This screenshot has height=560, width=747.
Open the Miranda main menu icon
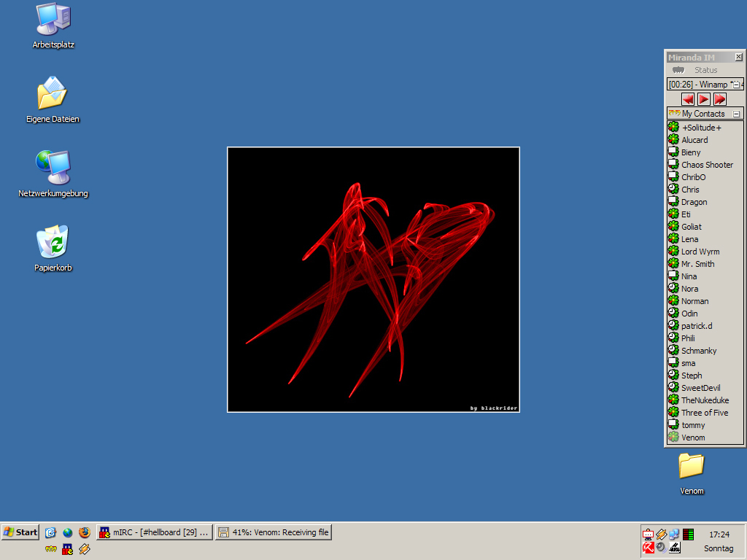tap(678, 70)
